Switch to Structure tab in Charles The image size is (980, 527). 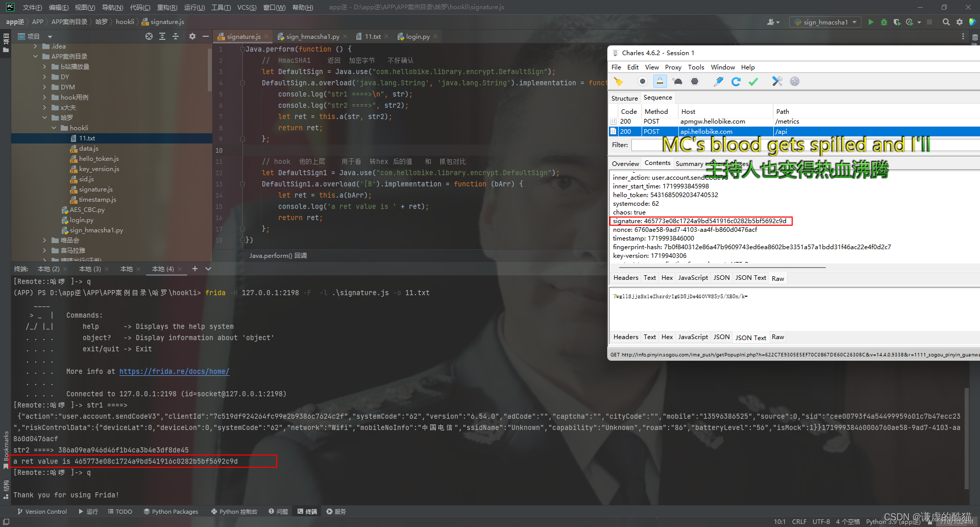click(625, 98)
